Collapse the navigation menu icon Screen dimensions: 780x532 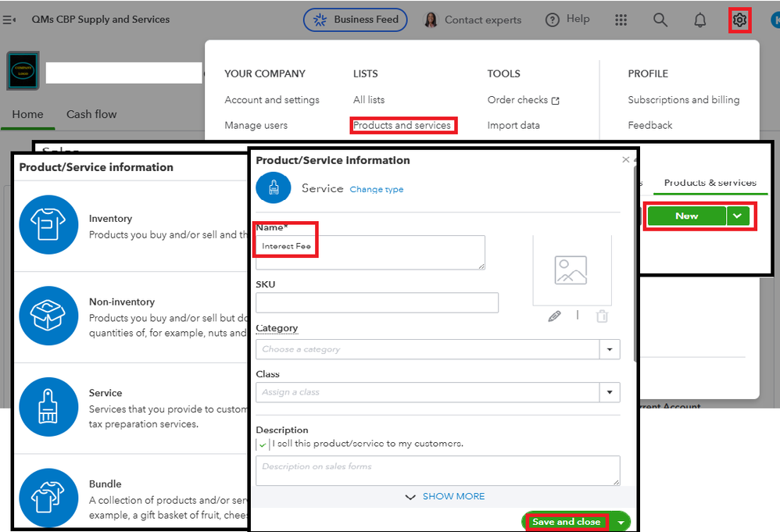9,20
